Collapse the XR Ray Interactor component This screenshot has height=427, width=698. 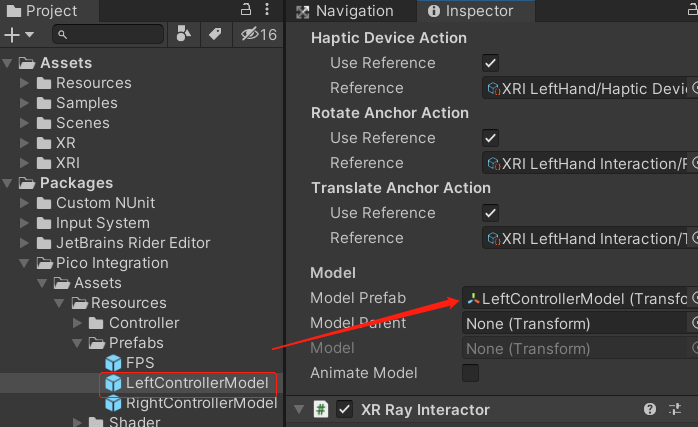299,409
